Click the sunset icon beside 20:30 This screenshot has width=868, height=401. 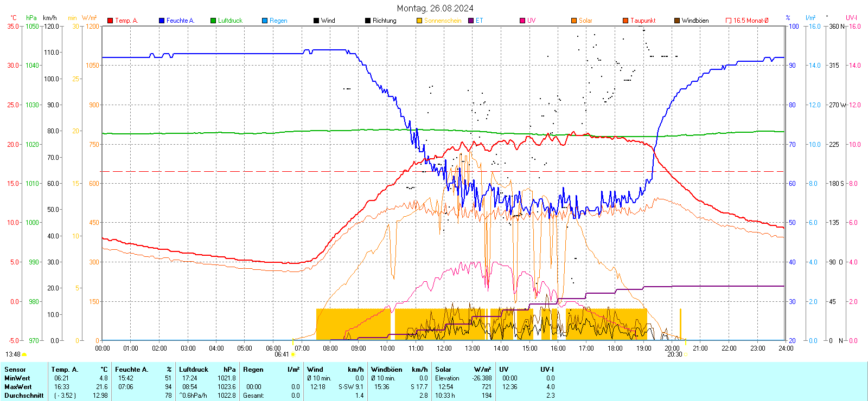686,354
